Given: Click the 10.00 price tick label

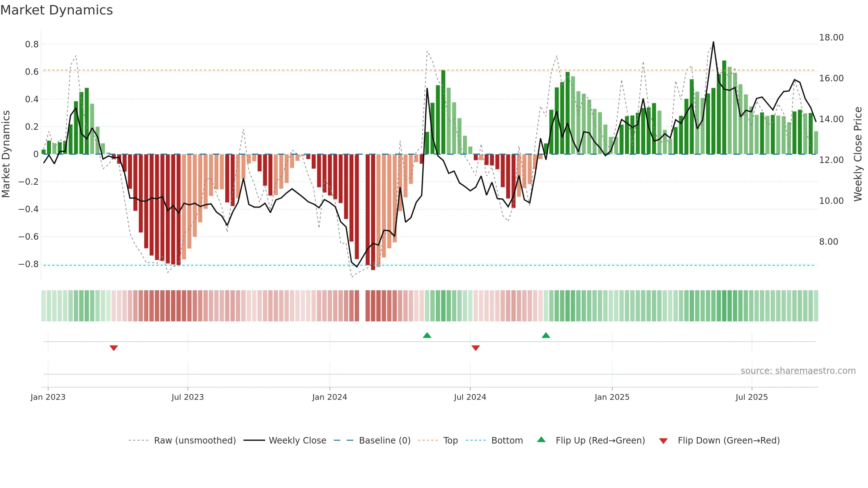Looking at the screenshot, I should 831,201.
